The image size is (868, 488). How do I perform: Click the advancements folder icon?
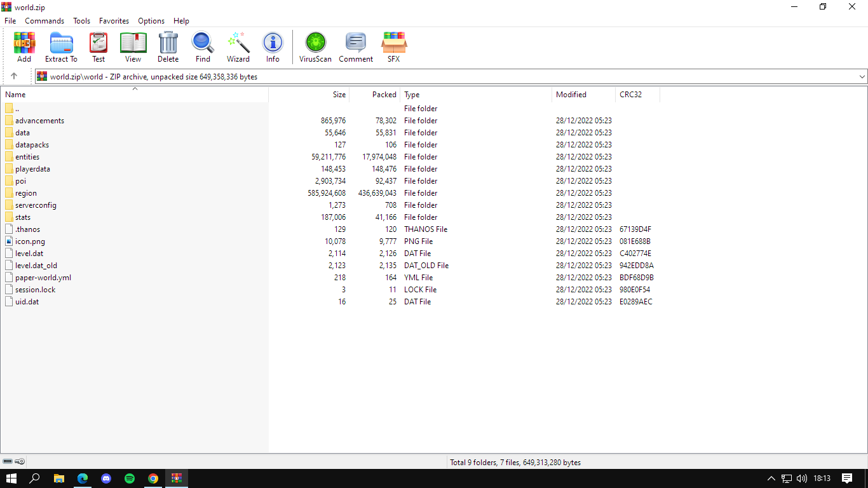tap(9, 121)
